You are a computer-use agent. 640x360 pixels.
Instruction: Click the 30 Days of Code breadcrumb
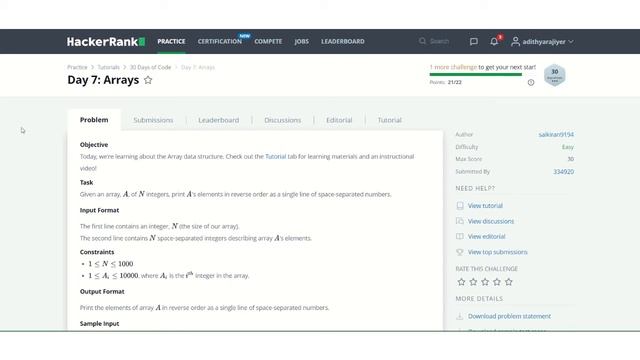click(x=150, y=67)
